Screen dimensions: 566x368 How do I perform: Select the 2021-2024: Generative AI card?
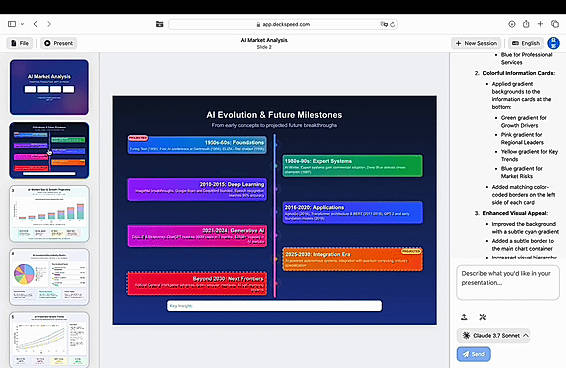(197, 236)
